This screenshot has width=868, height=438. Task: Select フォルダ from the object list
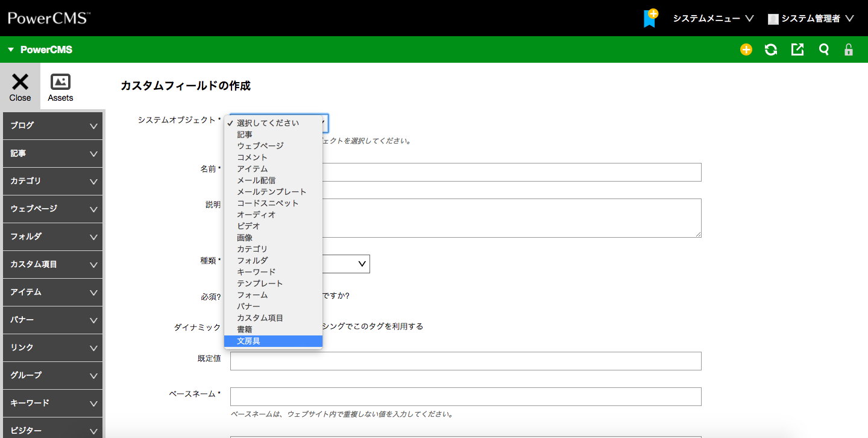(x=273, y=261)
